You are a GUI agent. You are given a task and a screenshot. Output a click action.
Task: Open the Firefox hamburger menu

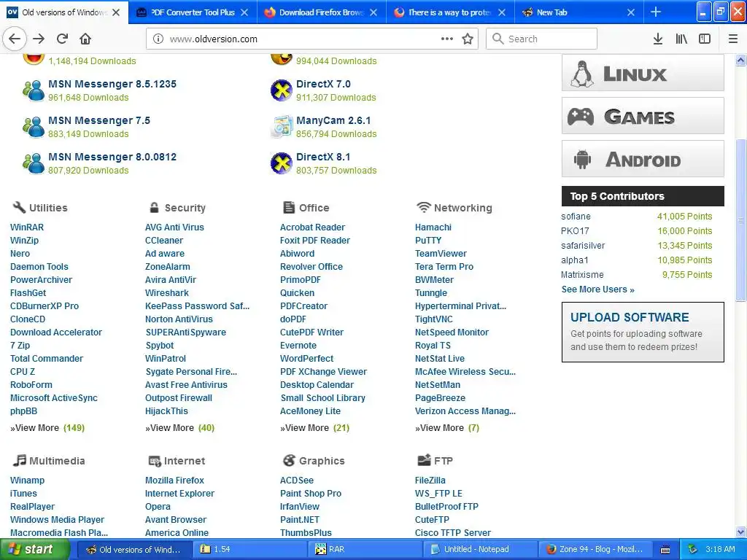(733, 39)
